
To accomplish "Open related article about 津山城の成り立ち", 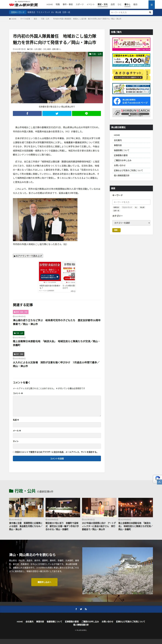I will pyautogui.click(x=57, y=322).
